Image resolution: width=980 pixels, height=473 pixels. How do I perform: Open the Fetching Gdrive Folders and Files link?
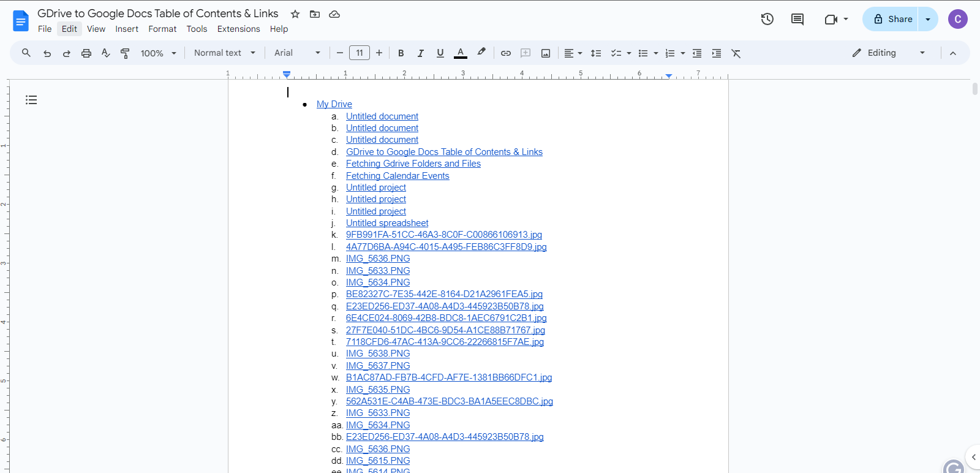(x=413, y=164)
